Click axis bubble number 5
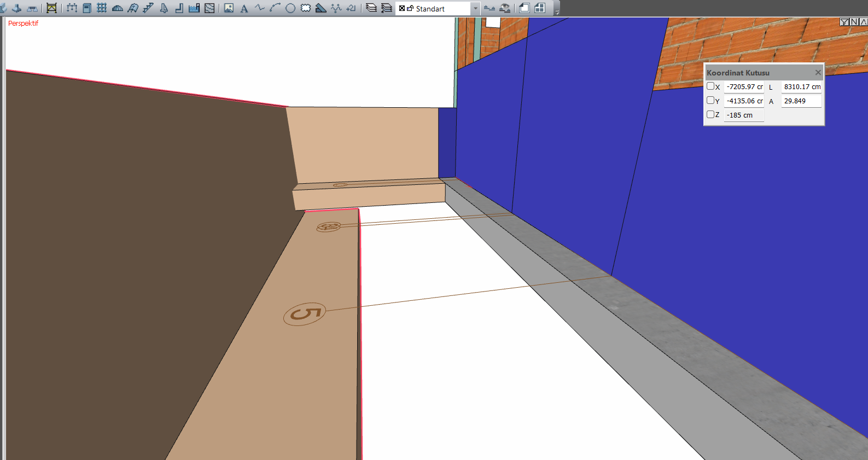The height and width of the screenshot is (460, 868). click(x=305, y=315)
